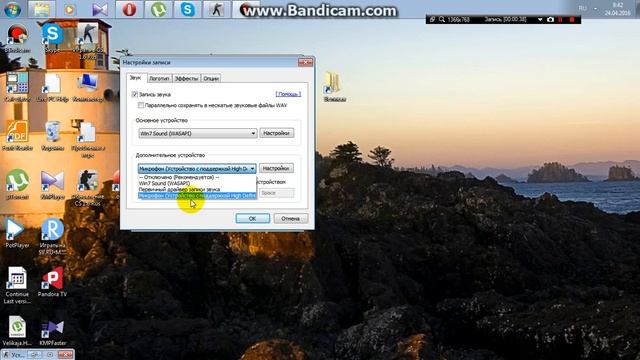Open Counter-Strike from the taskbar

[217, 9]
